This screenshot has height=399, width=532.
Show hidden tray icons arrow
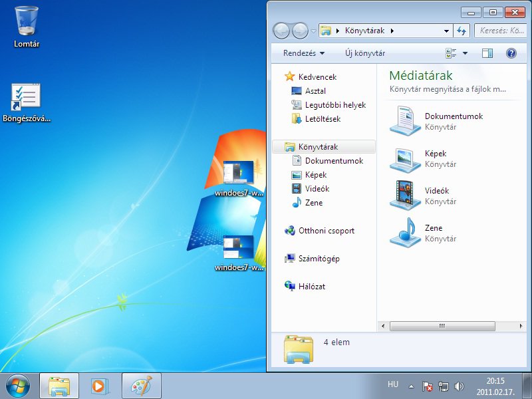point(411,386)
